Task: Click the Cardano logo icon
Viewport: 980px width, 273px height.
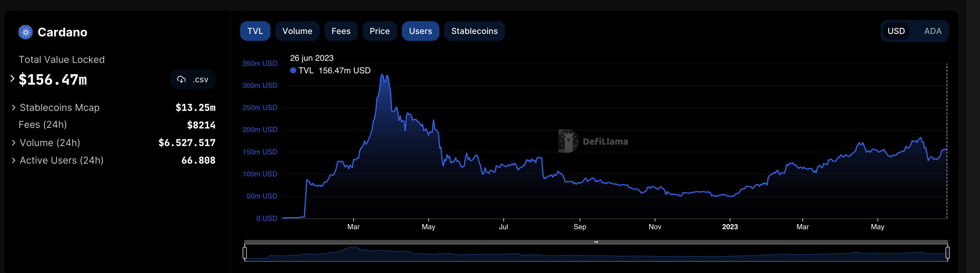Action: (x=26, y=32)
